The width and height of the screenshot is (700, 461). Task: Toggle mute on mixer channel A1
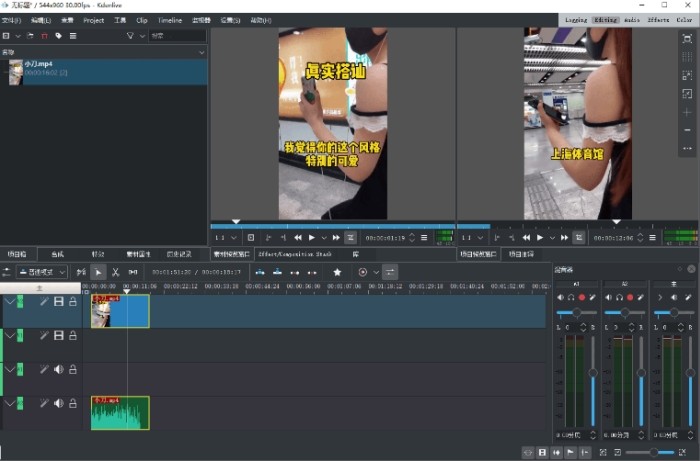[x=560, y=297]
